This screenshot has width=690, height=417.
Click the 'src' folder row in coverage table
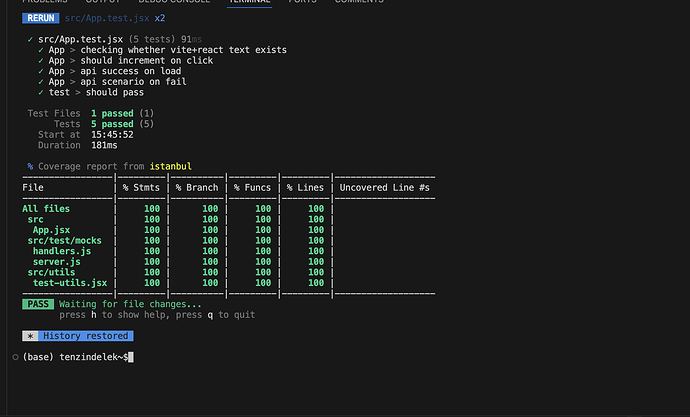[x=36, y=219]
